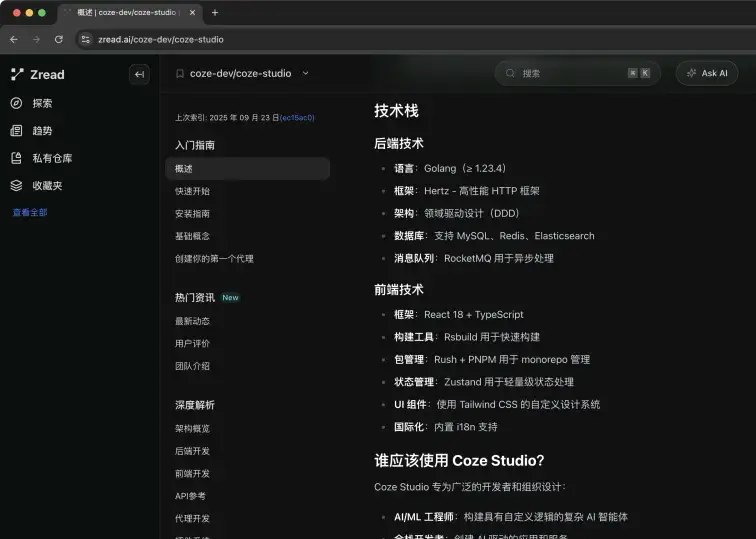This screenshot has height=539, width=756.
Task: Click the 热门资讯 section heading
Action: (x=195, y=298)
